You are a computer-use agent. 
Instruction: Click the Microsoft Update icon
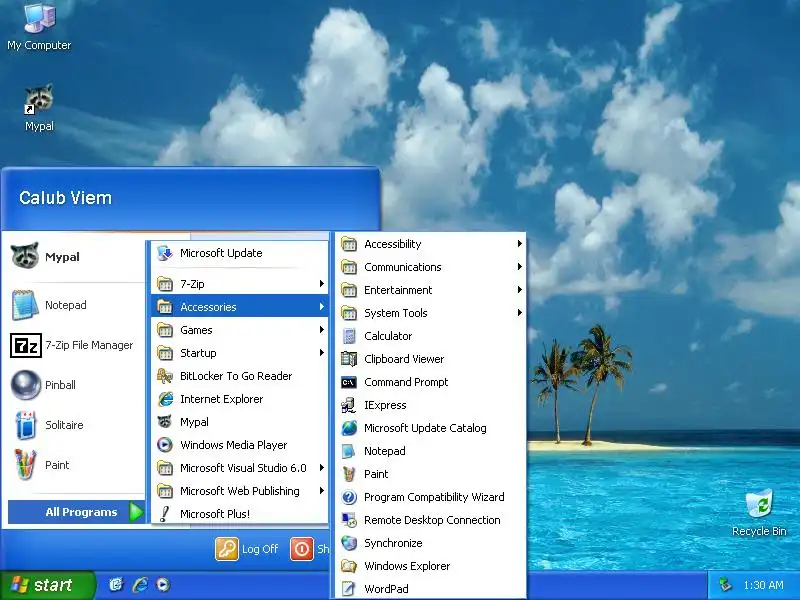click(x=165, y=253)
